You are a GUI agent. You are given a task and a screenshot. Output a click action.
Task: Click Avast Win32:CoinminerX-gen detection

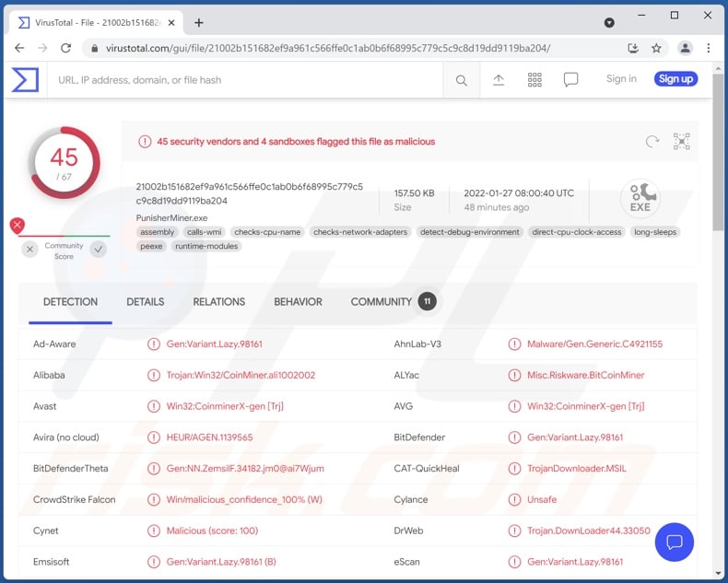pyautogui.click(x=225, y=406)
